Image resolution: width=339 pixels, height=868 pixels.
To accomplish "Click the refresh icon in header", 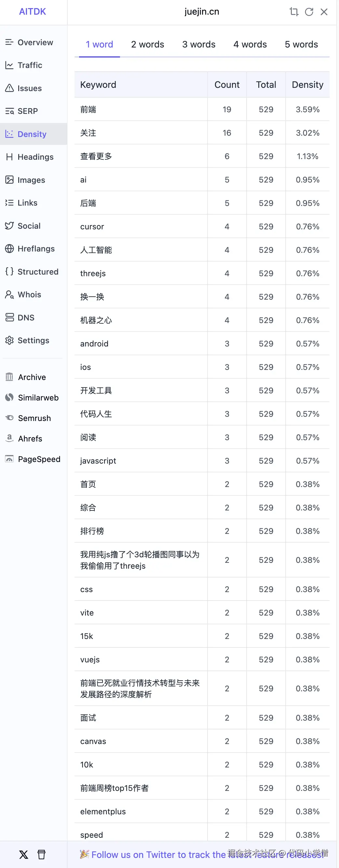I will 309,12.
